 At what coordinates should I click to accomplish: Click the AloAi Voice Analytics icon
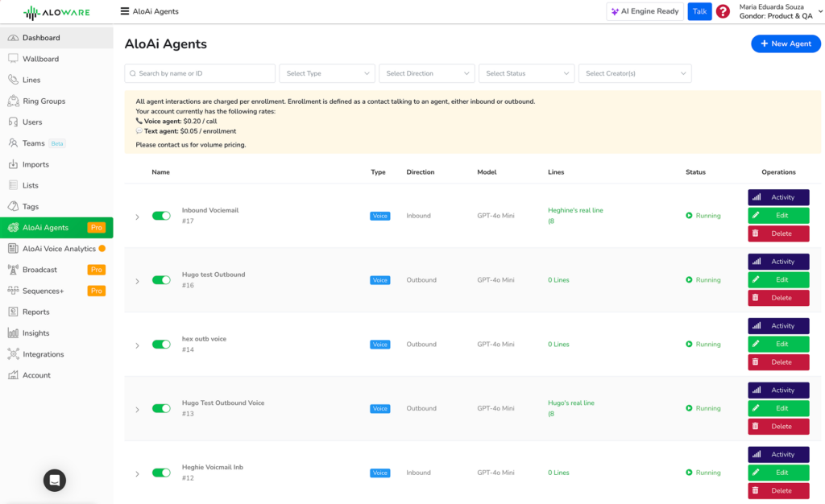pyautogui.click(x=13, y=249)
